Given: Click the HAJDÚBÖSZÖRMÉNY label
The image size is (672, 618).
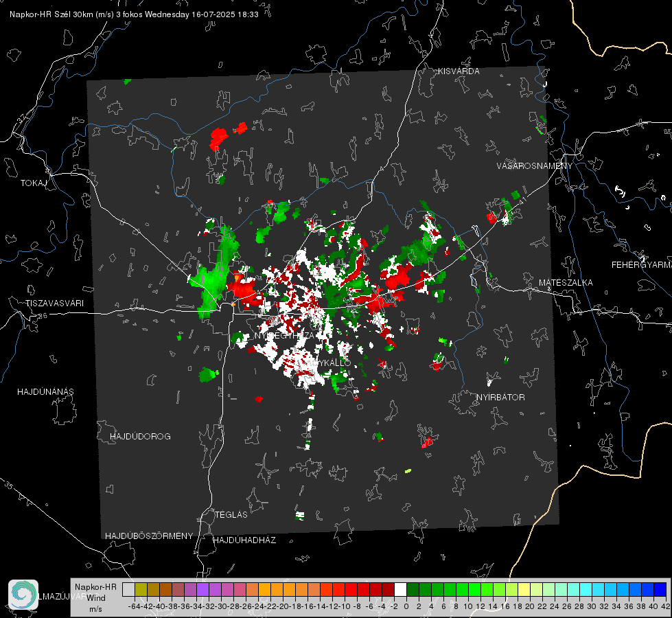Looking at the screenshot, I should (x=149, y=536).
